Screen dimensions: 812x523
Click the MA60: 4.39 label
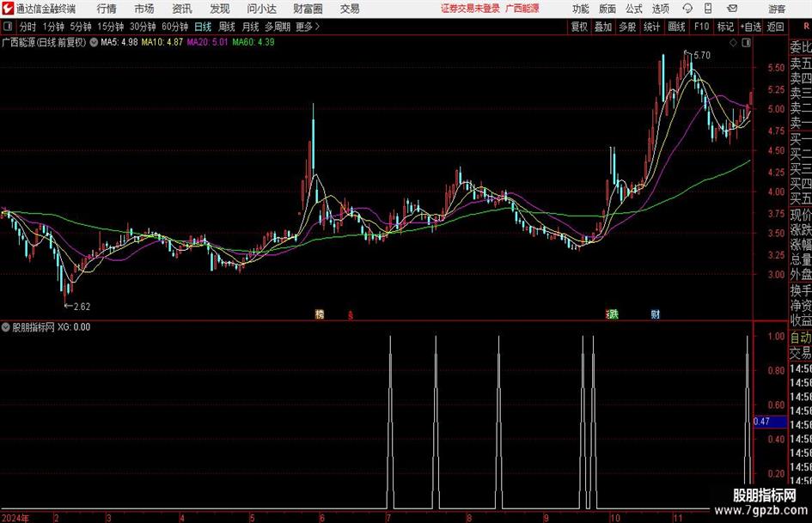tap(253, 42)
